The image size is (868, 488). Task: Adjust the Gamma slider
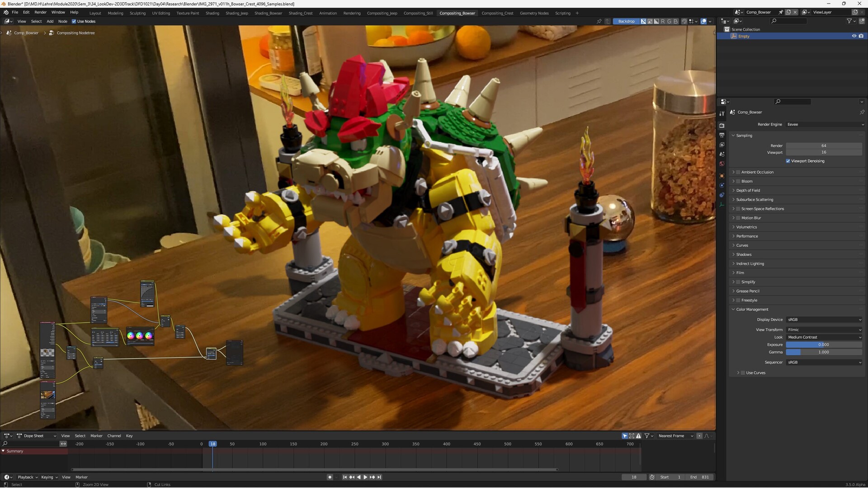click(x=823, y=352)
